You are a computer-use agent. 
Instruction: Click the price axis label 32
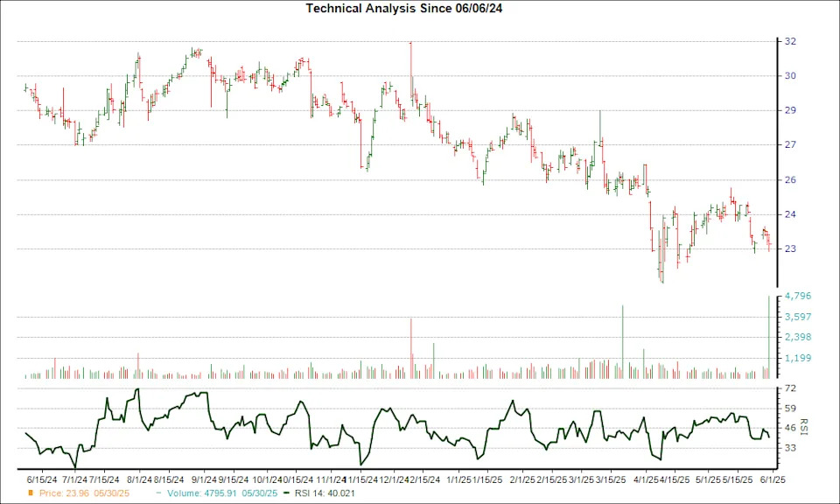pos(790,41)
